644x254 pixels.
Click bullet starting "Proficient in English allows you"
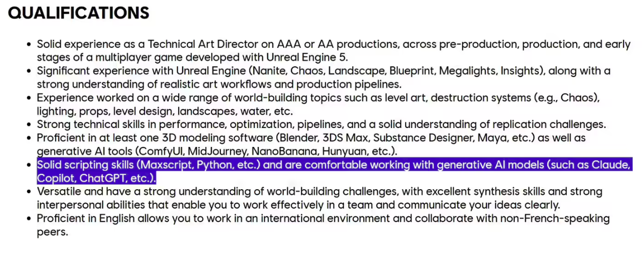323,225
